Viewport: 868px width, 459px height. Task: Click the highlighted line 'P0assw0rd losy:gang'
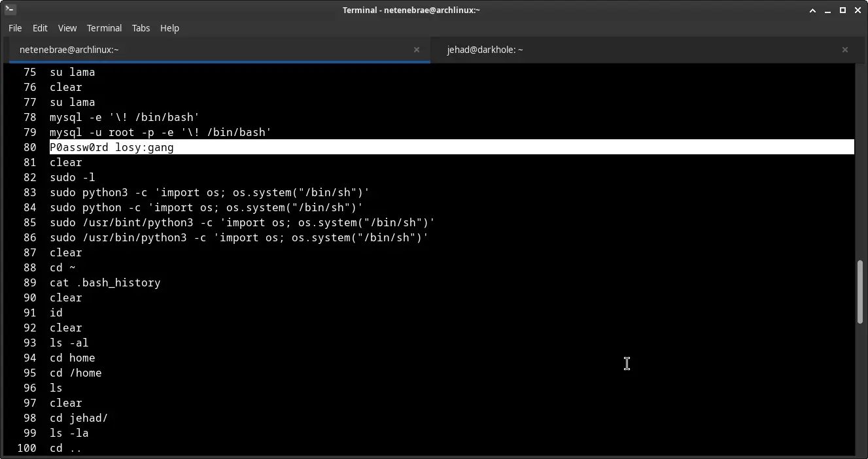[x=112, y=148]
